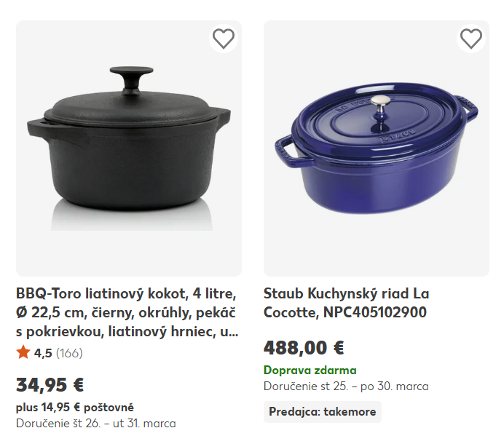
Task: Click the 4,5 rating score
Action: click(x=43, y=353)
